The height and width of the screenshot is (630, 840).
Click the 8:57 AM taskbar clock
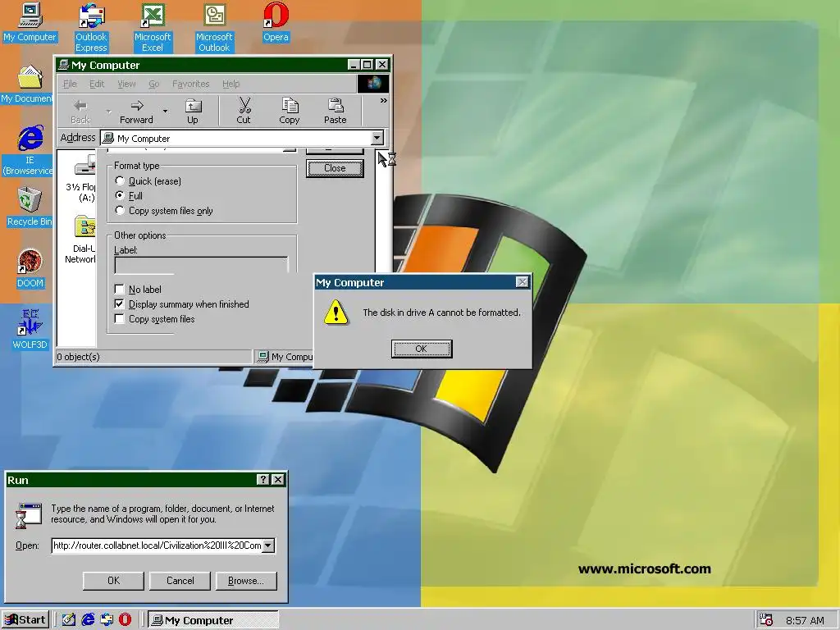click(x=805, y=620)
